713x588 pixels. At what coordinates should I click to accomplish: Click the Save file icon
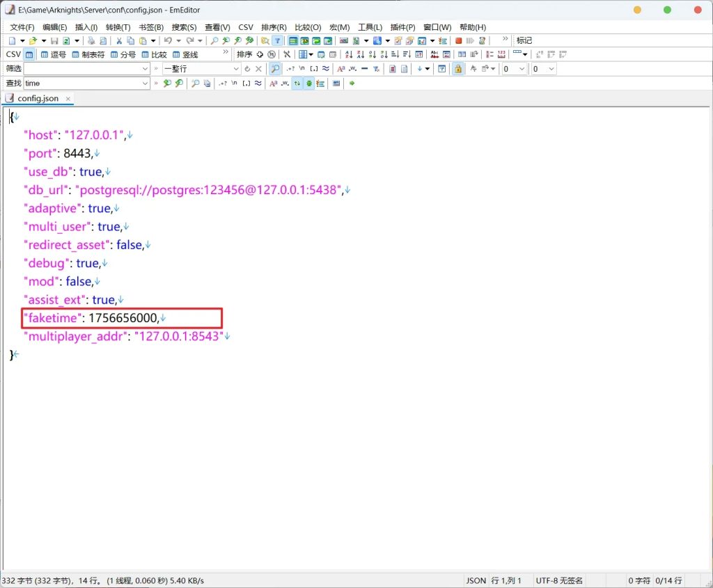(54, 41)
